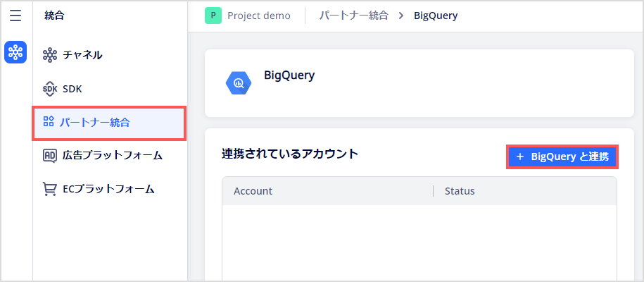Click the Status column header
644x282 pixels.
460,191
